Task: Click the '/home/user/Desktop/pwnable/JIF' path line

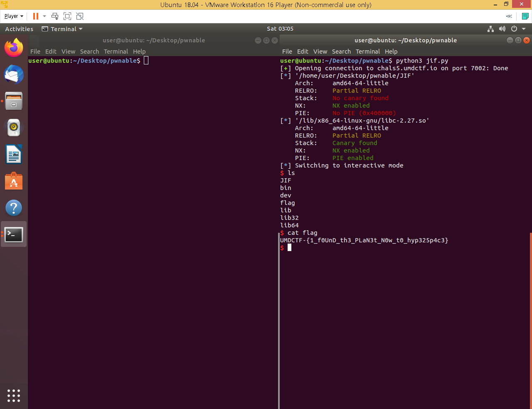Action: 347,76
